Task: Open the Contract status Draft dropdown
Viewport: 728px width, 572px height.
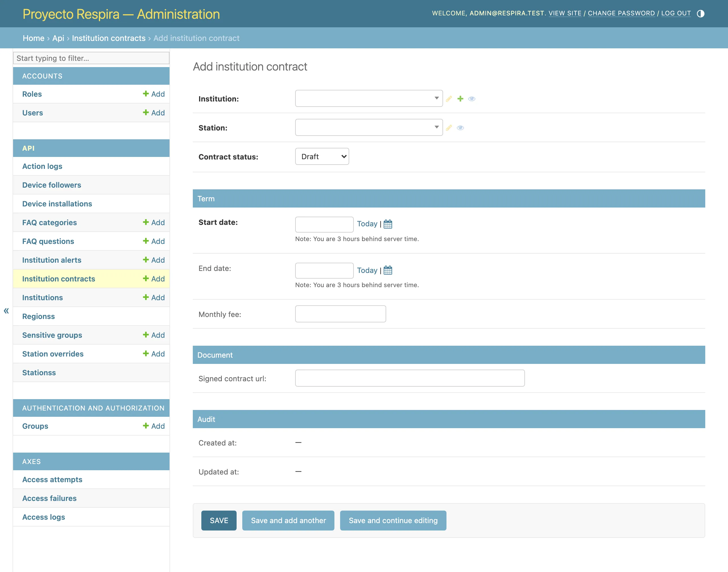Action: pos(322,156)
